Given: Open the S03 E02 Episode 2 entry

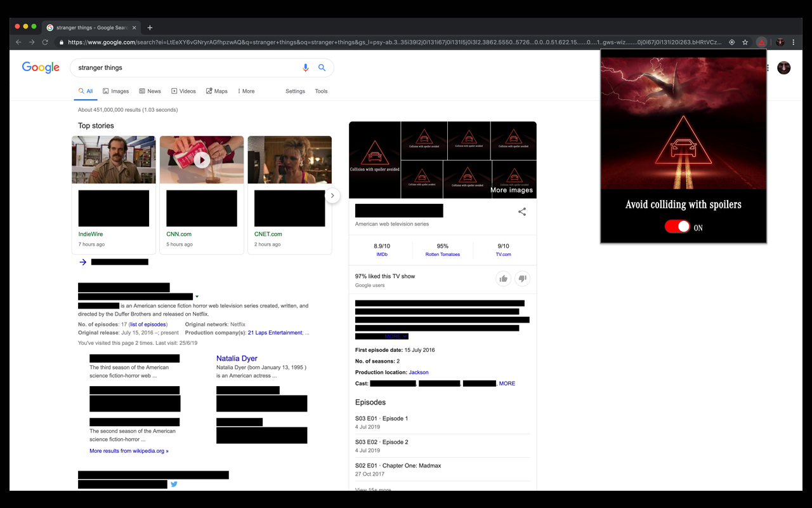Looking at the screenshot, I should 443,446.
